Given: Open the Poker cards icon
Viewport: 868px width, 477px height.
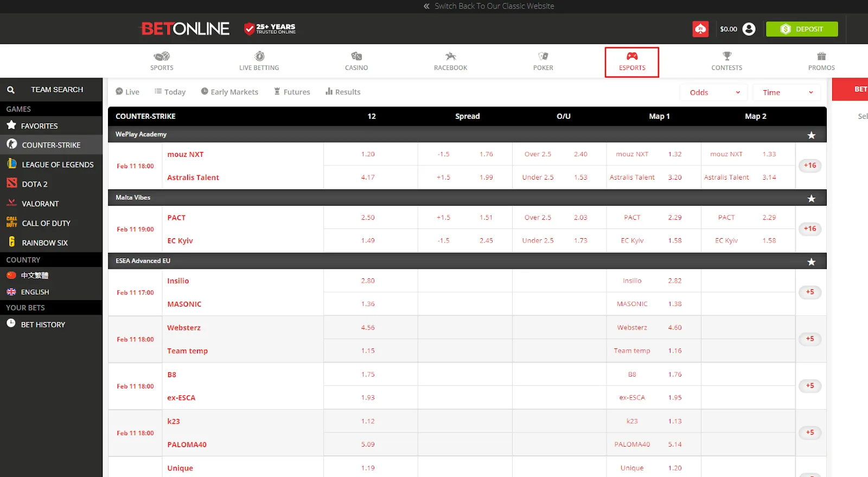Looking at the screenshot, I should coord(543,56).
